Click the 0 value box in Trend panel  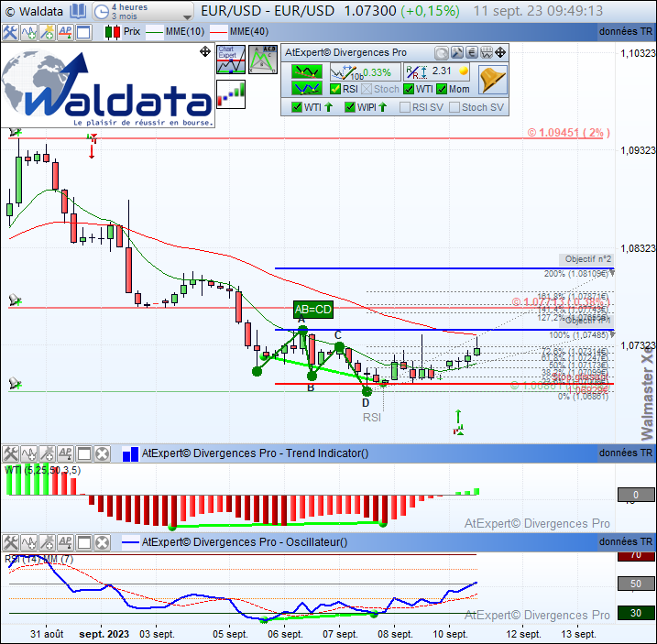636,495
